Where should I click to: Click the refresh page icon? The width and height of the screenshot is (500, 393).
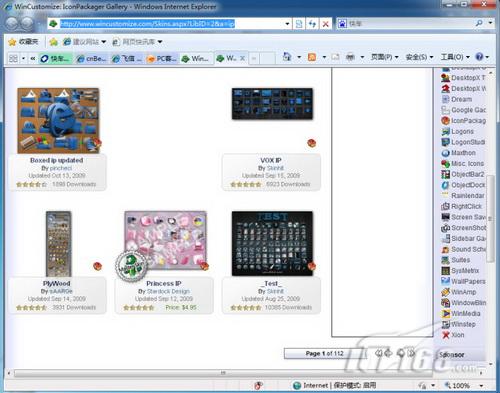(x=312, y=24)
